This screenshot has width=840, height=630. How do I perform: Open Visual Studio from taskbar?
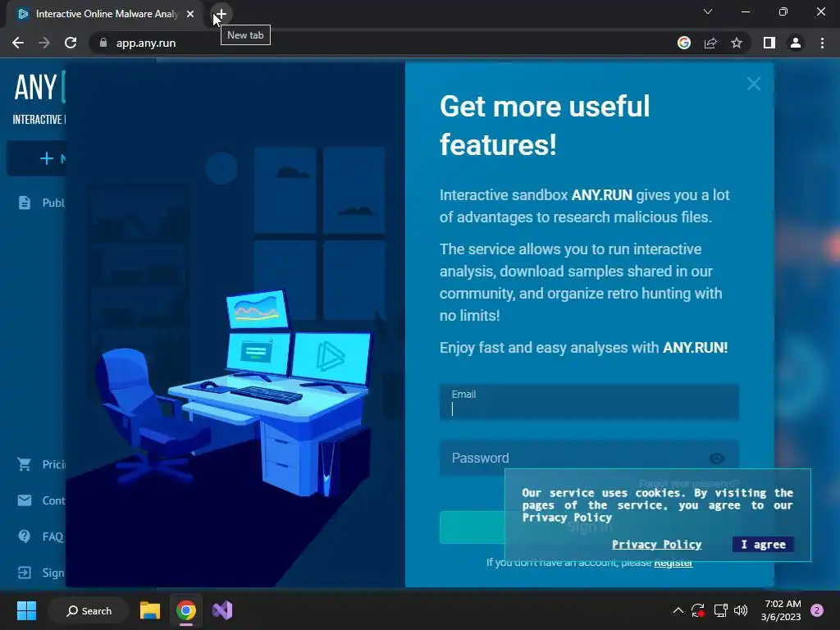[222, 610]
